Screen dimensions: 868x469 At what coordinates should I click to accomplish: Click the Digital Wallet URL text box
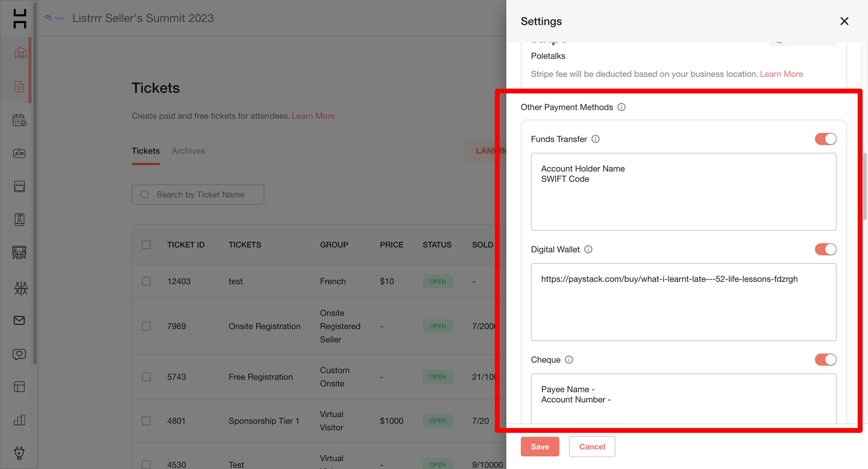[x=683, y=302]
